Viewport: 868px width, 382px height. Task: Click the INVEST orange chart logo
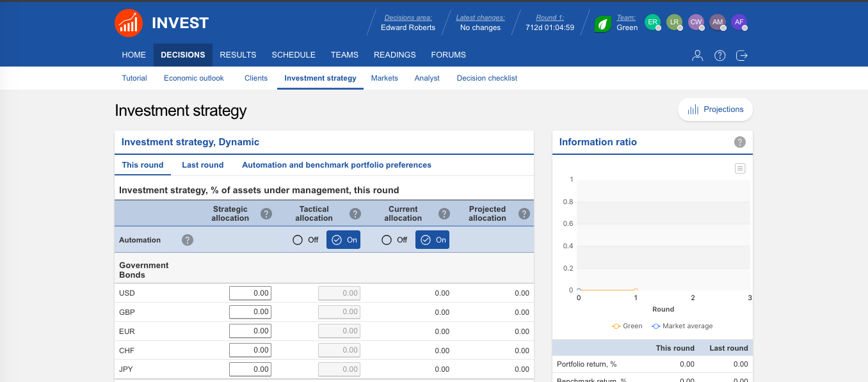coord(129,23)
